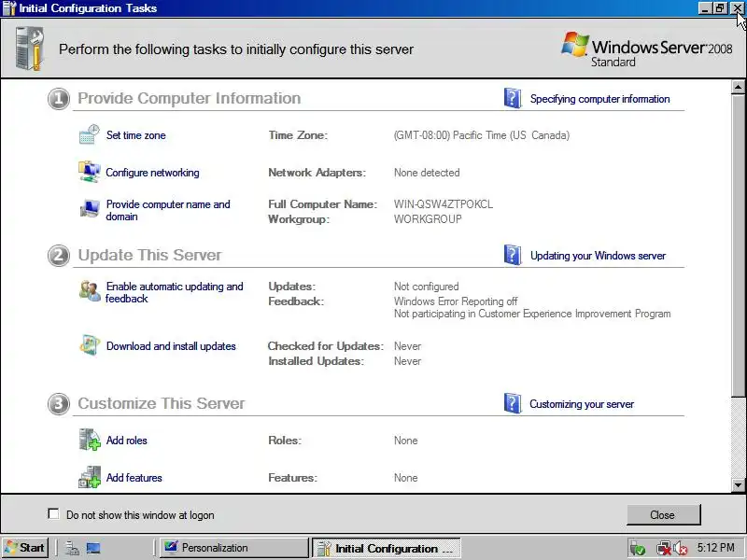This screenshot has height=560, width=747.
Task: Click help book icon beside Updating your Windows server
Action: (513, 255)
